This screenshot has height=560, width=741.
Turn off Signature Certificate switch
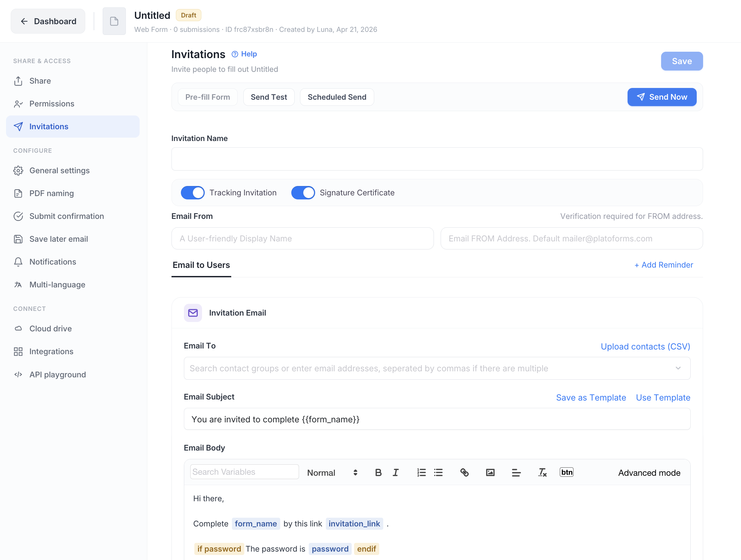click(303, 193)
